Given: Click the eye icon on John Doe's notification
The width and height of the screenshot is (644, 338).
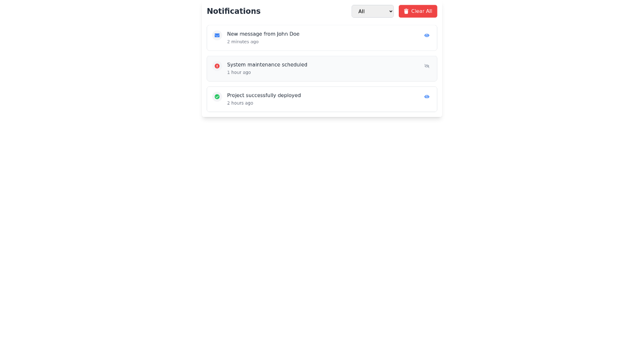Looking at the screenshot, I should point(427,35).
